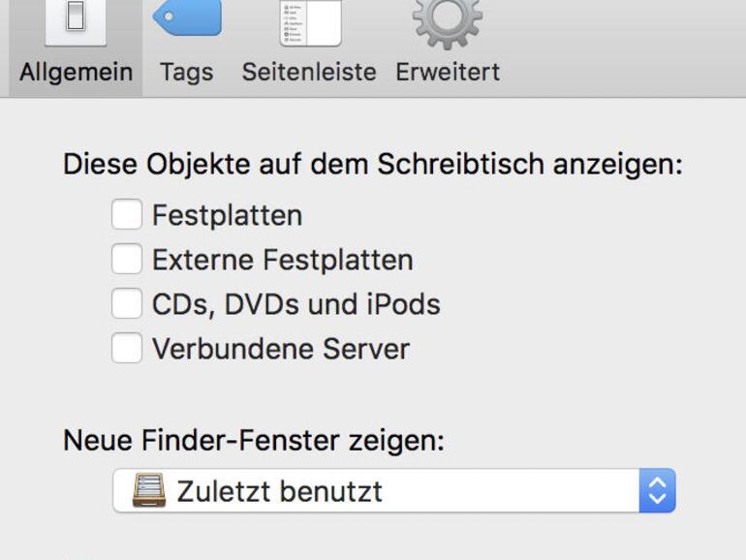Open the Tags tab label
Viewport: 746px width, 560px height.
[186, 72]
